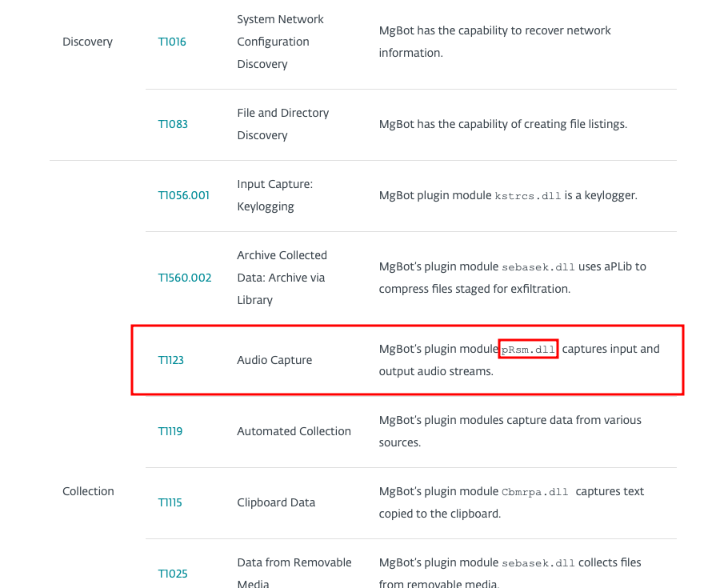Viewport: 708px width, 588px height.
Task: Click the Cbmrpa.dll module name
Action: 535,492
